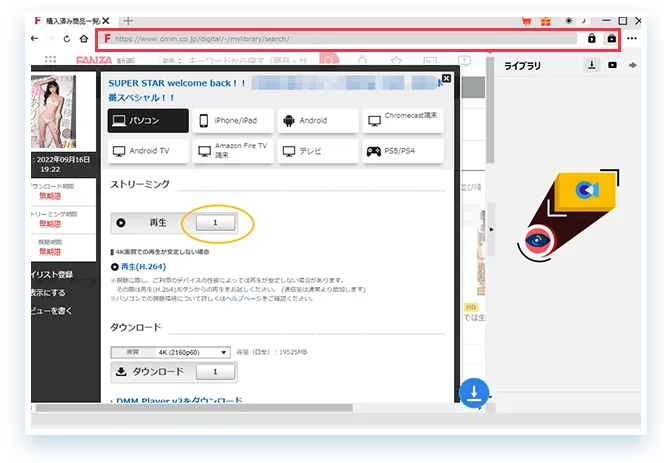Click the マイリスト登録 sidebar link
664x463 pixels.
52,274
